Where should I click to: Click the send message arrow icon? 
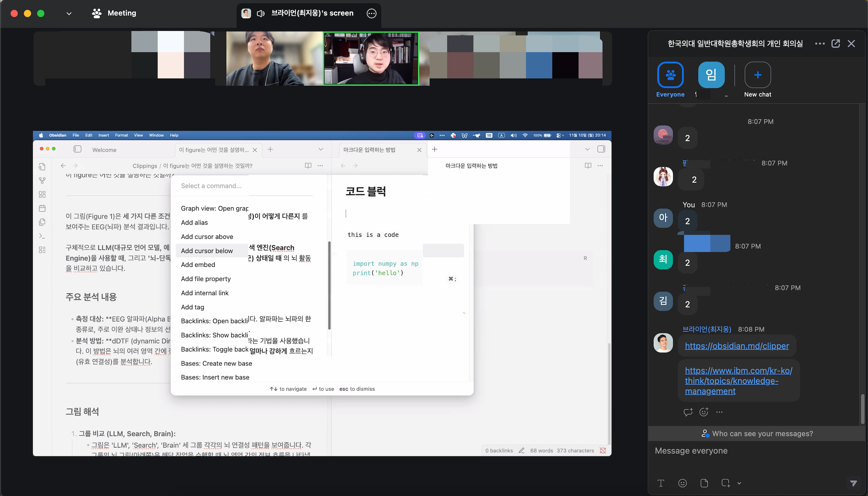(853, 483)
